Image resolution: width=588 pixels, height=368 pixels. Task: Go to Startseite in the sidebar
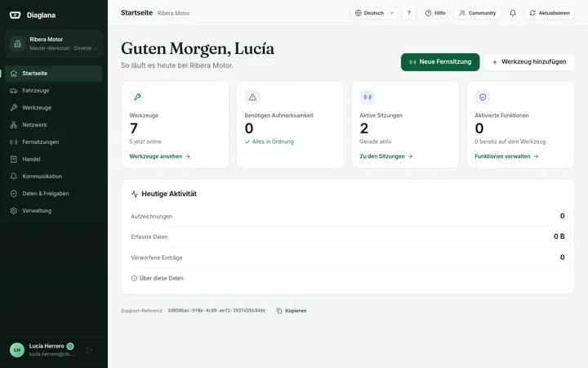54,74
